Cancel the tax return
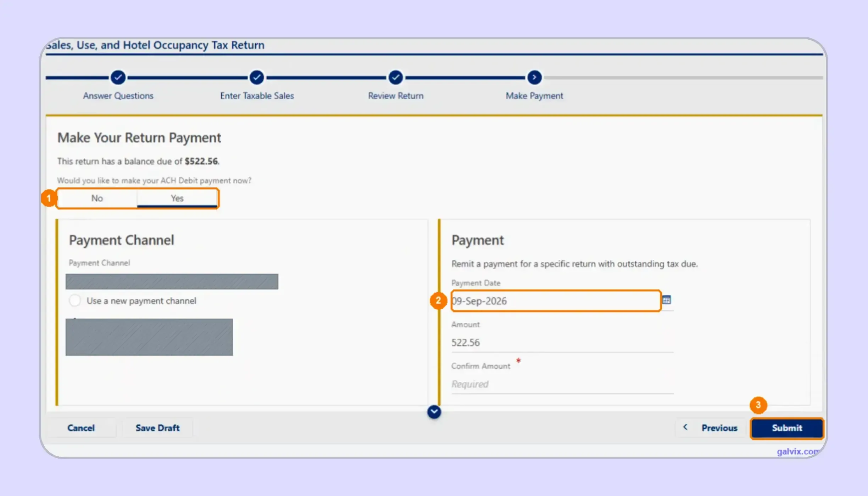 (81, 428)
